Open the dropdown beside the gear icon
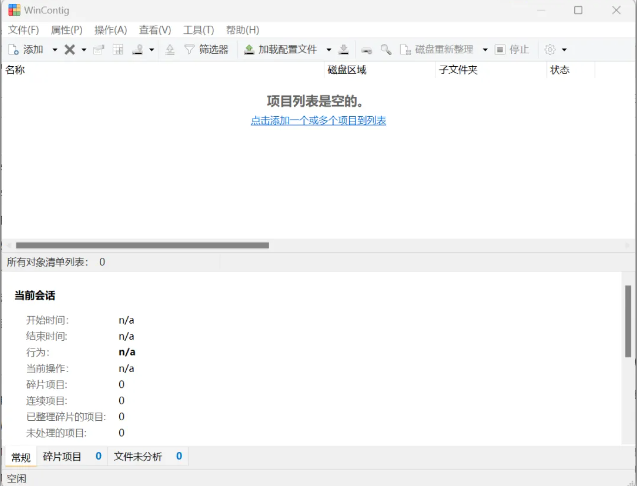Image resolution: width=637 pixels, height=486 pixels. (564, 49)
